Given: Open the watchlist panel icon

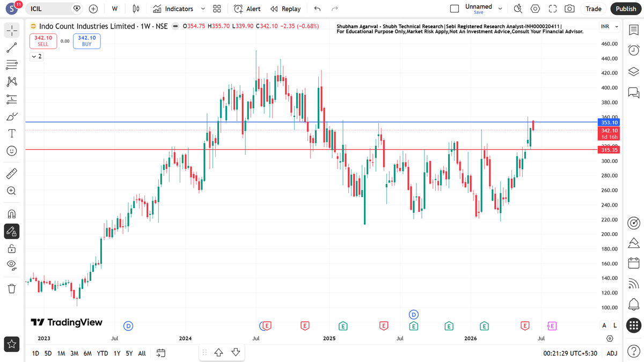Looking at the screenshot, I should (x=633, y=31).
